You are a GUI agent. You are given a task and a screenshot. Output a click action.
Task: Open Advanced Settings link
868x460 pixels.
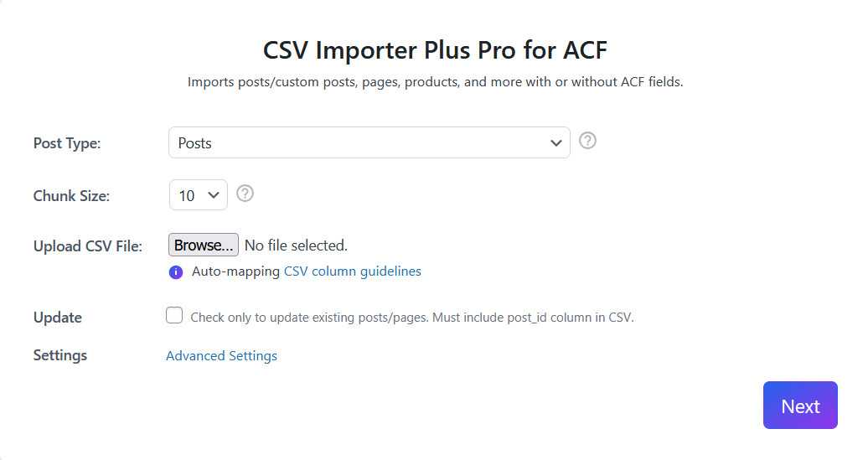point(221,356)
